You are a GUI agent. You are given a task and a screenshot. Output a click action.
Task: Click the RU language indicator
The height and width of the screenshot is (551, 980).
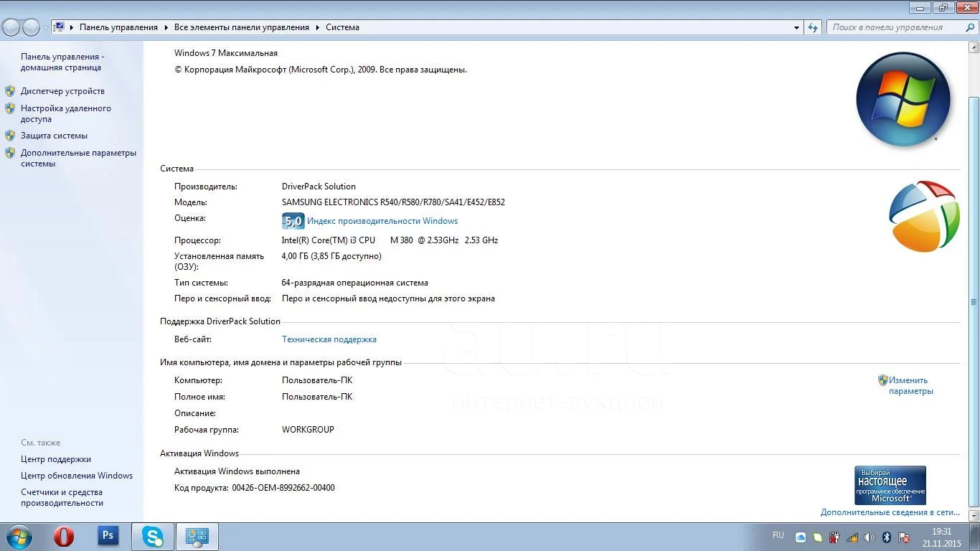(778, 535)
